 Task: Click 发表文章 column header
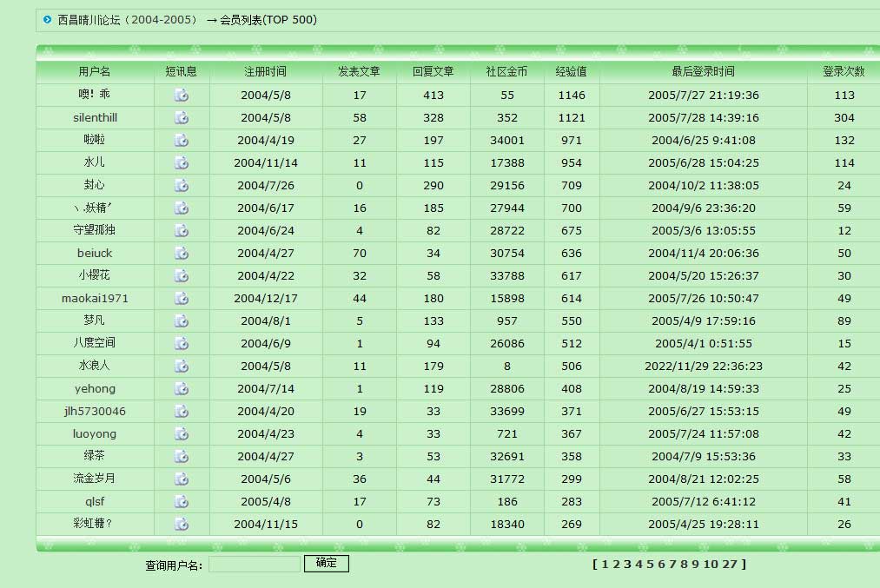pos(359,72)
